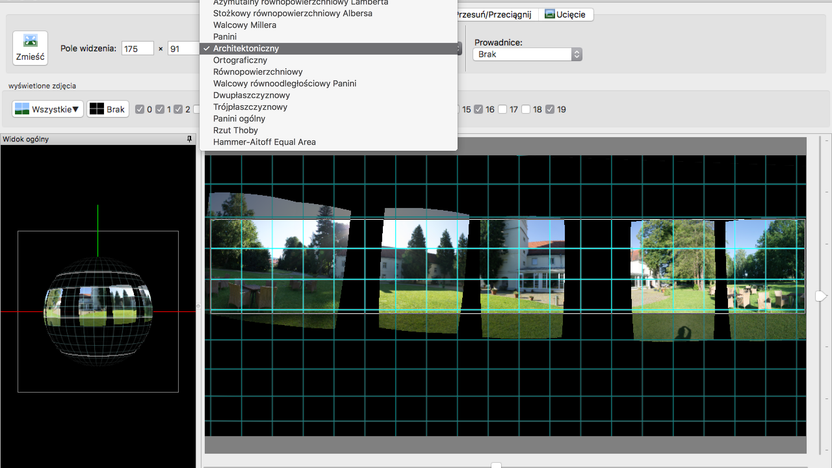Check image 17 checkbox

(x=502, y=109)
